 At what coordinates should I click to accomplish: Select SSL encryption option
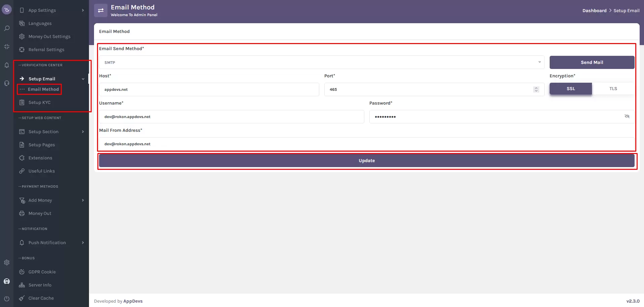571,89
